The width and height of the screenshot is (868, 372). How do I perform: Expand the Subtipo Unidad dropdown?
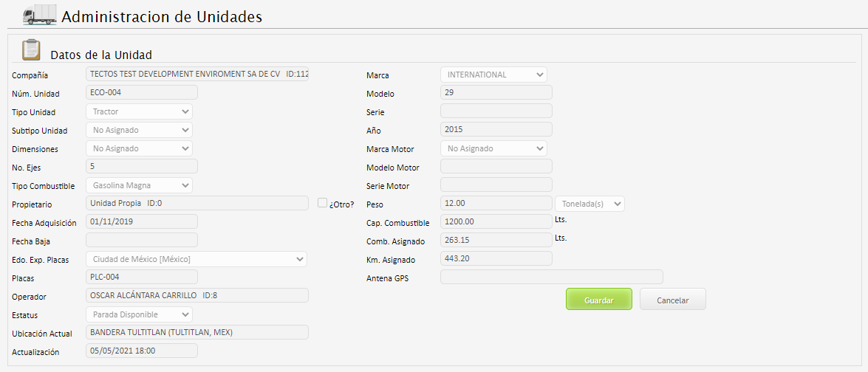pos(139,130)
